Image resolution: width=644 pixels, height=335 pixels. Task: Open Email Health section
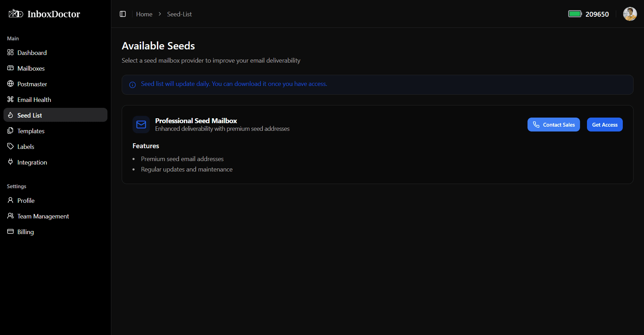55,99
